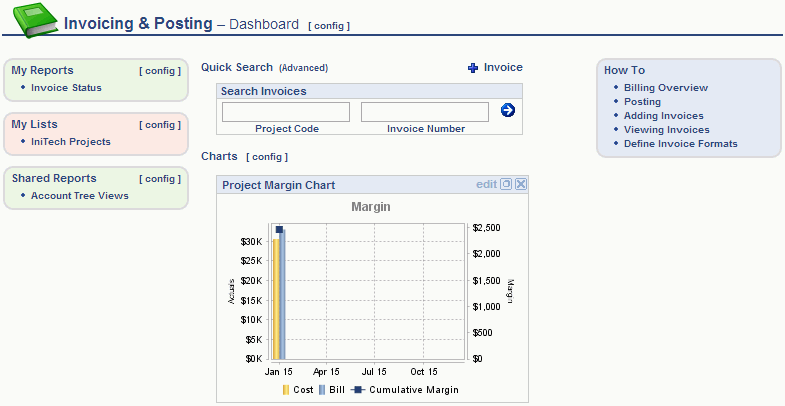Click the yellow Cost legend swatch

pos(285,390)
